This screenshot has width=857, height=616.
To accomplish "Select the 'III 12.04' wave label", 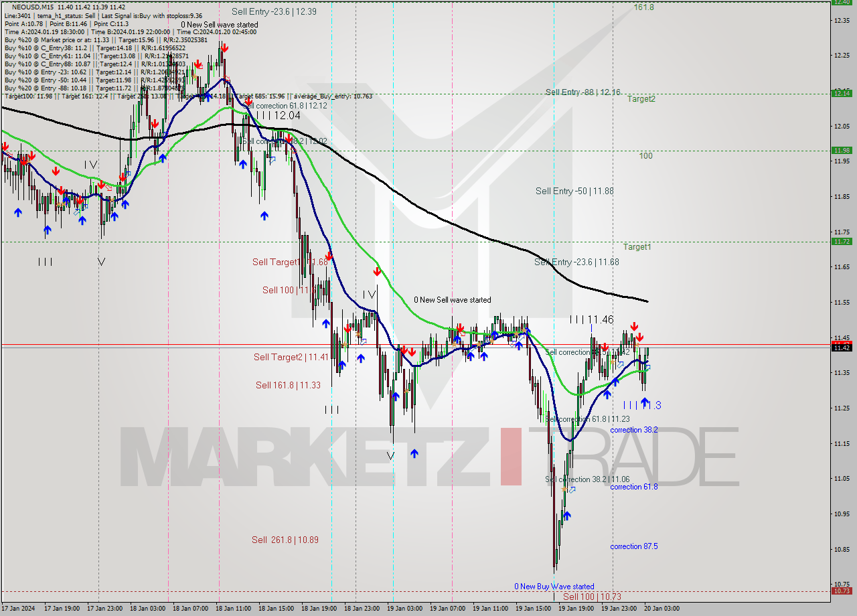I will pyautogui.click(x=278, y=115).
